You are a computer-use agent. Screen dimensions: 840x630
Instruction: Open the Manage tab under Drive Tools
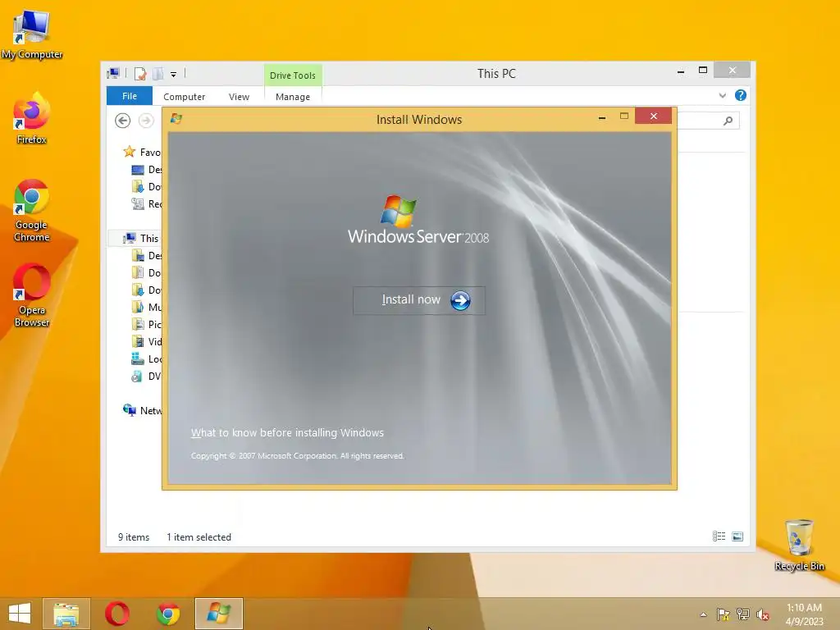click(293, 97)
